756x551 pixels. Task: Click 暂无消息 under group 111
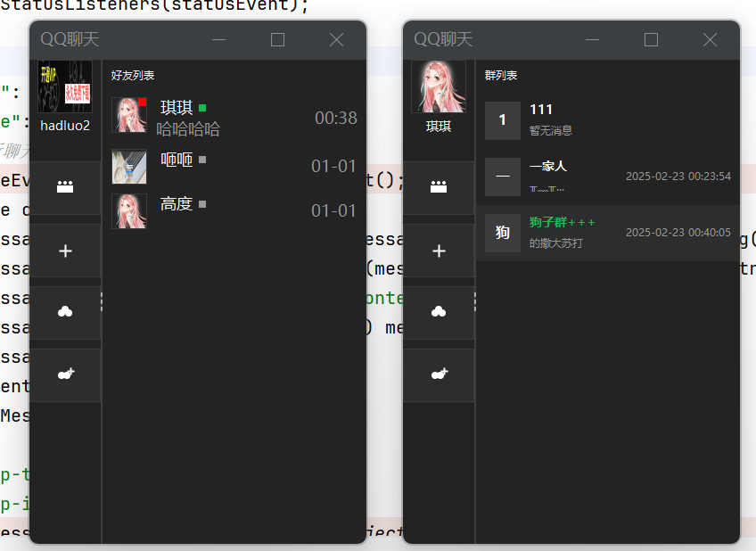point(551,131)
